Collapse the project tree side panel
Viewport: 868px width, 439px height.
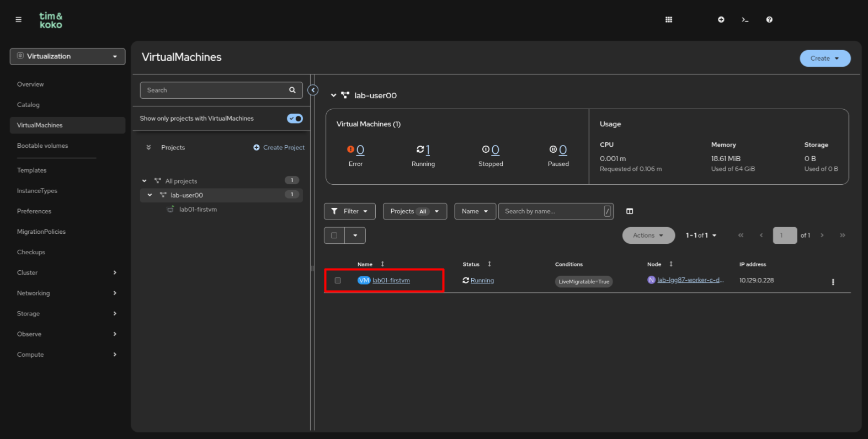click(313, 90)
